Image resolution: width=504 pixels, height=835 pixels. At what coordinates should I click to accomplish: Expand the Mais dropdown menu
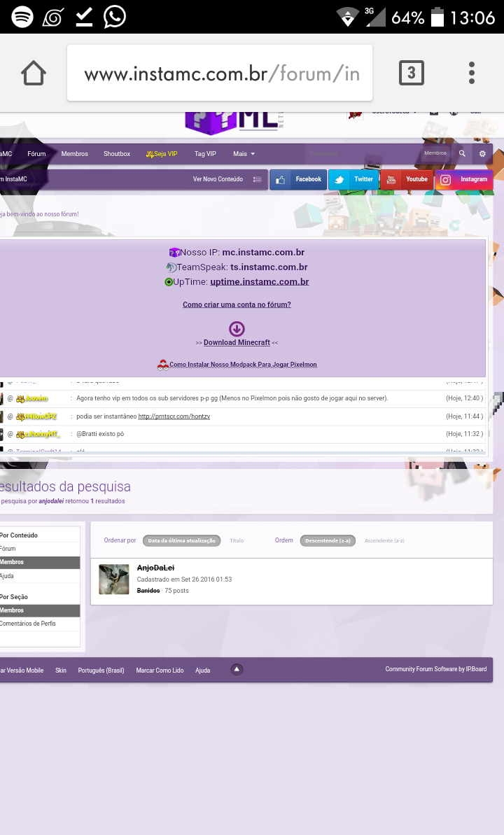click(244, 153)
